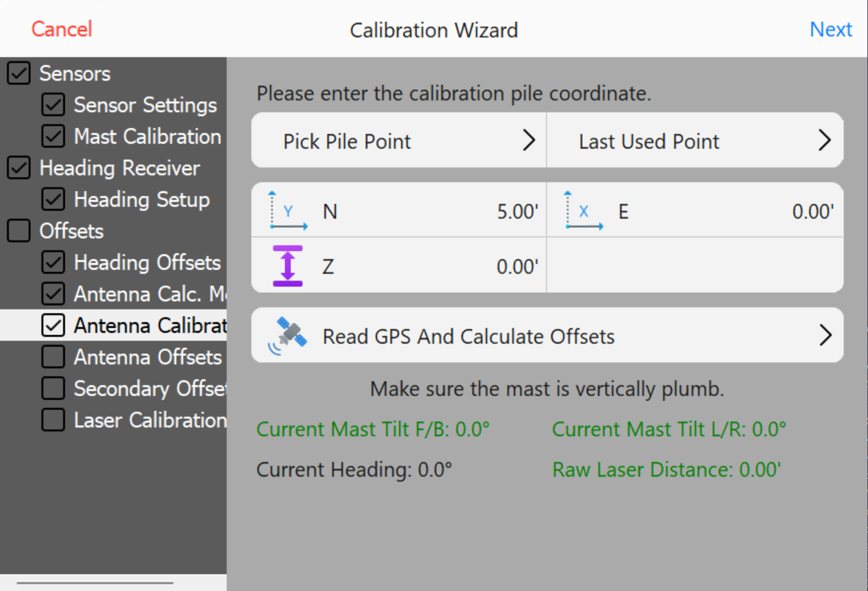This screenshot has width=868, height=591.
Task: Go to the Secondary Offset step
Action: [x=150, y=389]
